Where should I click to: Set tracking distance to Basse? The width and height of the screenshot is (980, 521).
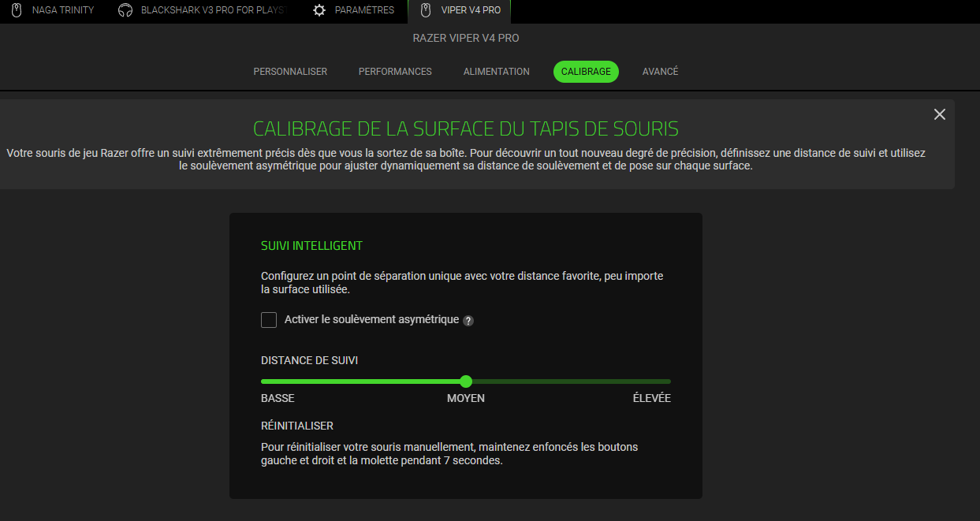point(278,399)
